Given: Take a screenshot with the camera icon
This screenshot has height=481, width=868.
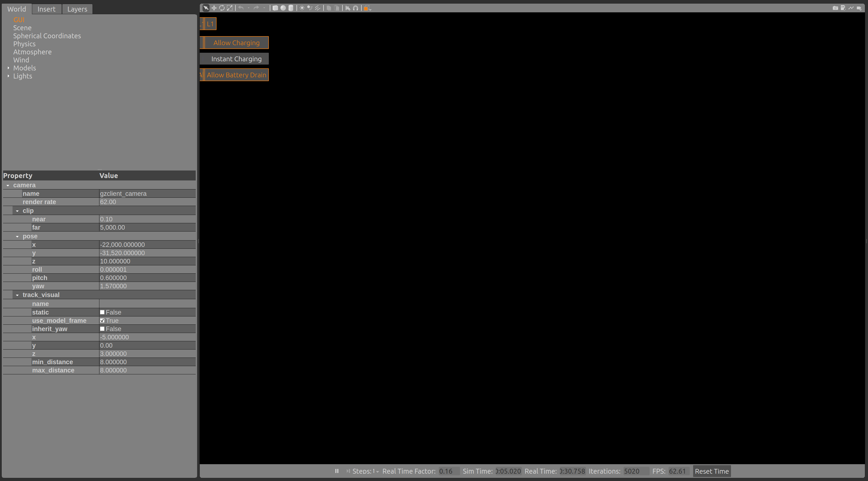Looking at the screenshot, I should coord(836,8).
